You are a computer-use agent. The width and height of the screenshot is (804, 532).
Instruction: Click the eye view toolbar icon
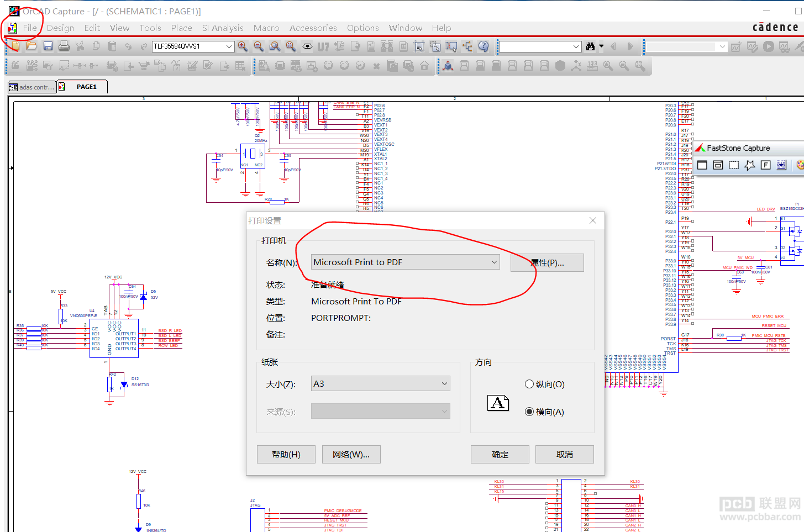(x=307, y=46)
